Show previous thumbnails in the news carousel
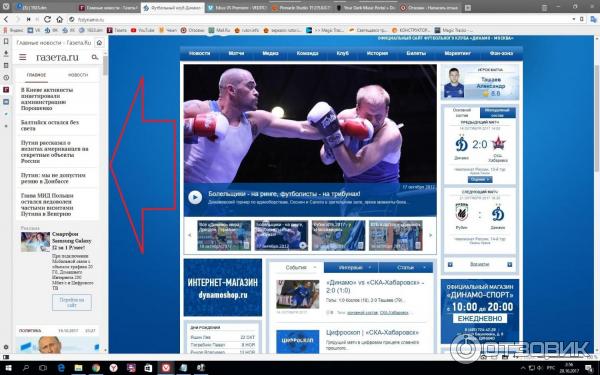The image size is (600, 375). [x=189, y=235]
